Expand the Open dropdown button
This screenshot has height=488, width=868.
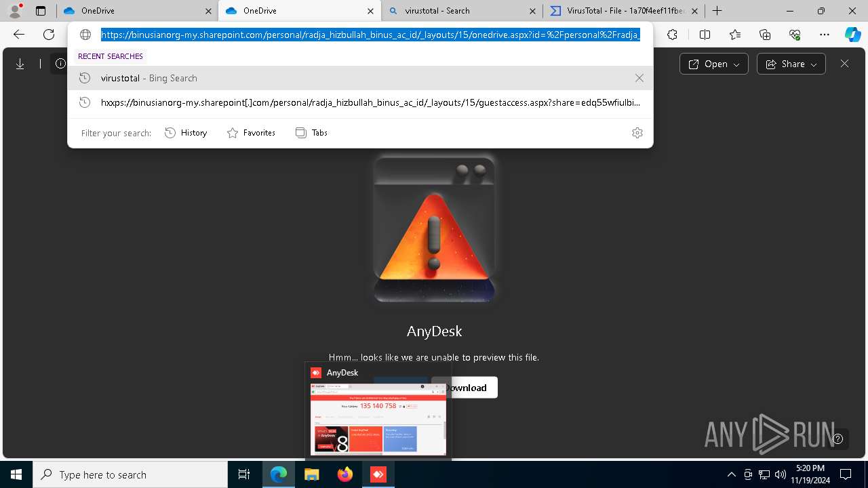click(x=714, y=64)
